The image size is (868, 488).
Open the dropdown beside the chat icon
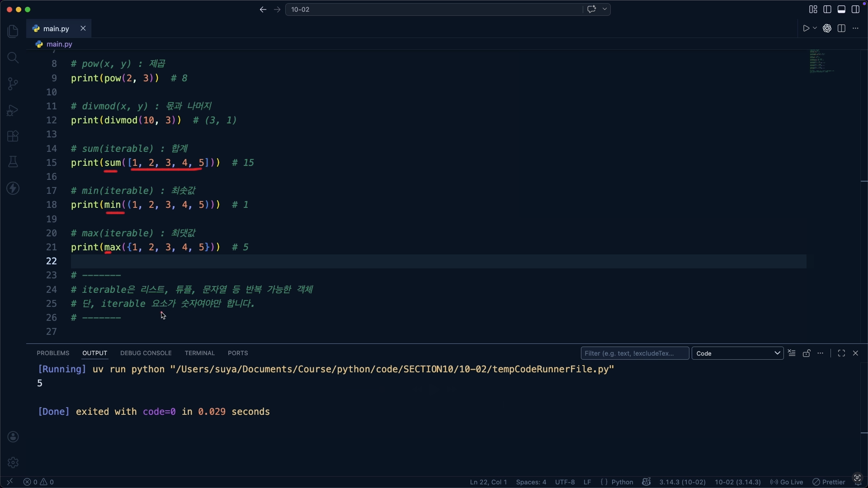tap(605, 9)
